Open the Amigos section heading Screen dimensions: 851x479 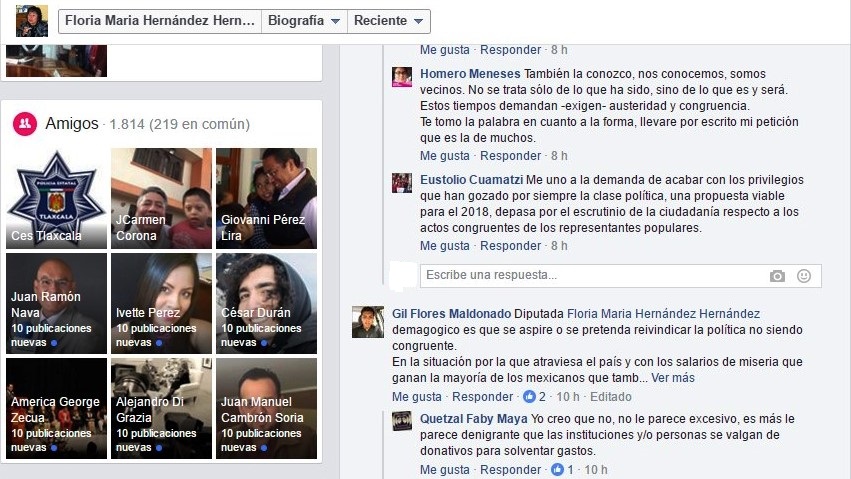(x=72, y=124)
